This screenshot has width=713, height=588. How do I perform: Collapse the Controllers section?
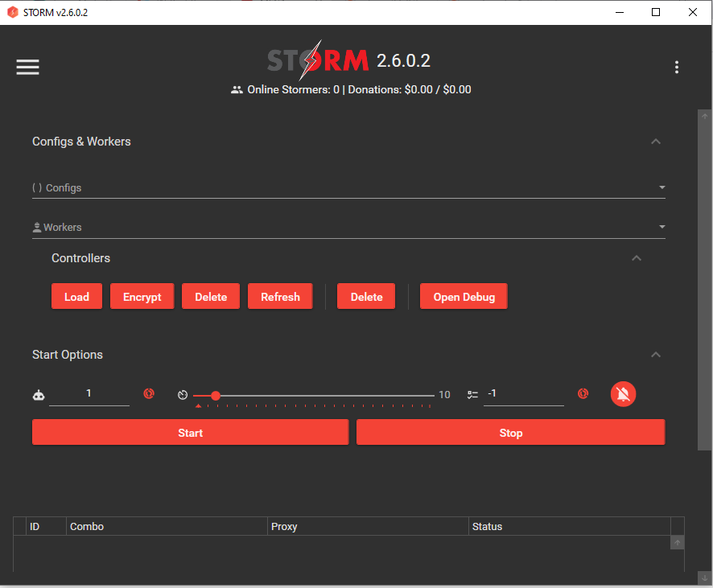pyautogui.click(x=637, y=258)
